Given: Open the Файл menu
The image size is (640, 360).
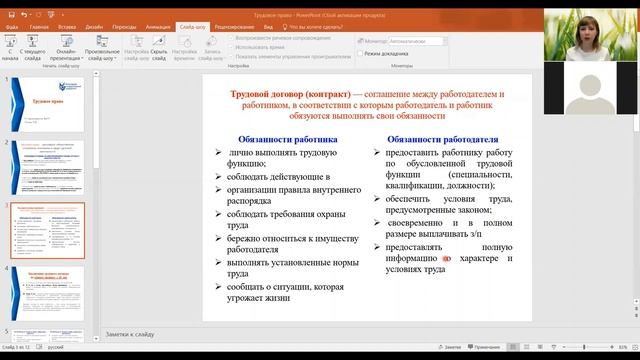Looking at the screenshot, I should 12,27.
